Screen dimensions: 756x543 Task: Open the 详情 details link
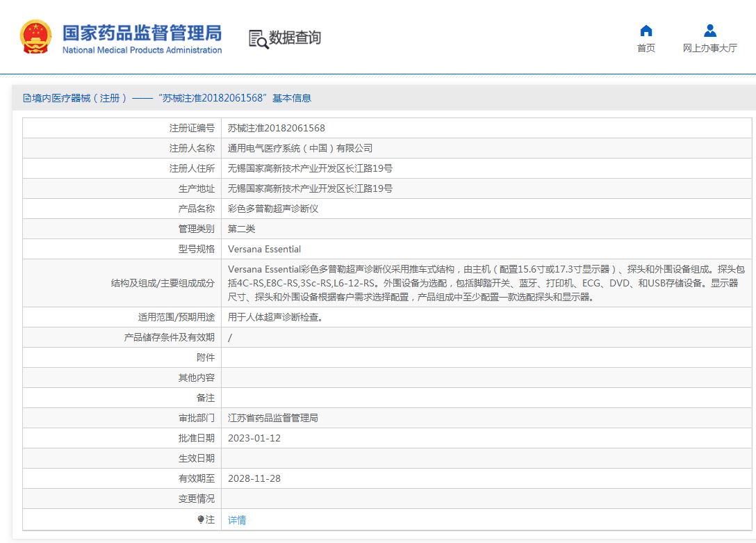(237, 520)
